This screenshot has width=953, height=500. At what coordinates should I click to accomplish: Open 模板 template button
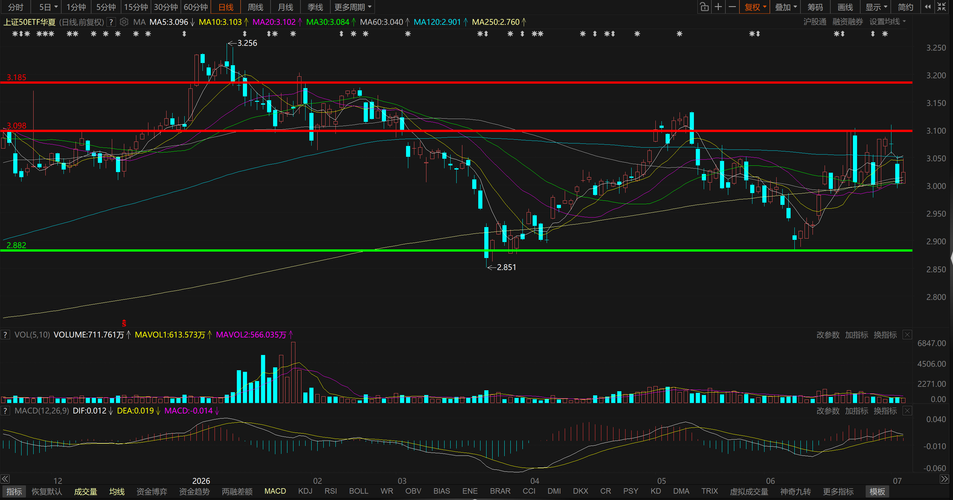(x=877, y=491)
